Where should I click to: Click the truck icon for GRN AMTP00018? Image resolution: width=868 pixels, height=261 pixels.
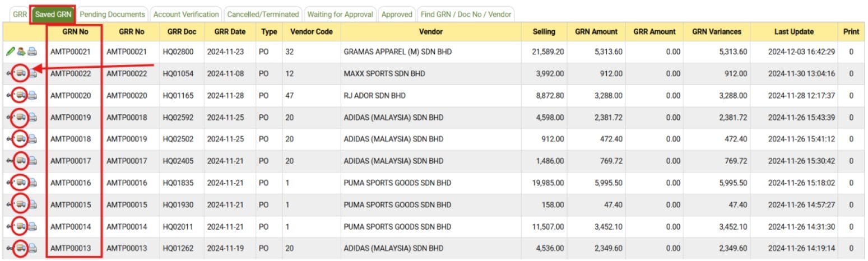(21, 139)
